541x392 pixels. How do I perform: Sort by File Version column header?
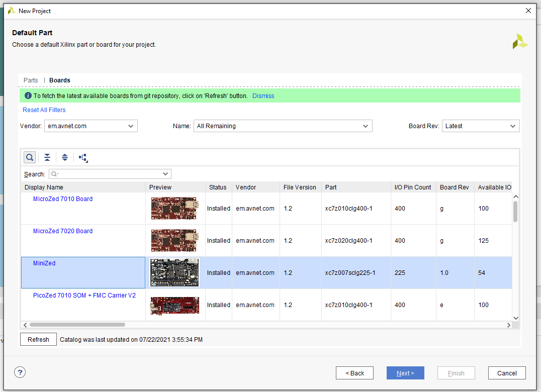click(301, 187)
